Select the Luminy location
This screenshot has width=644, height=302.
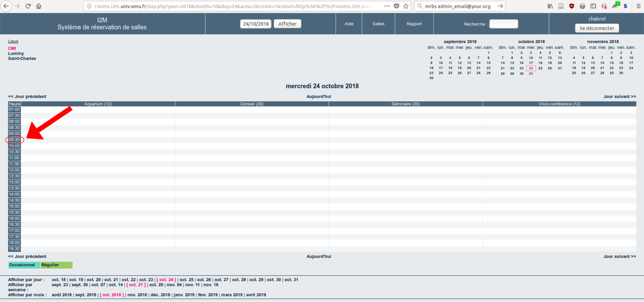coord(16,53)
